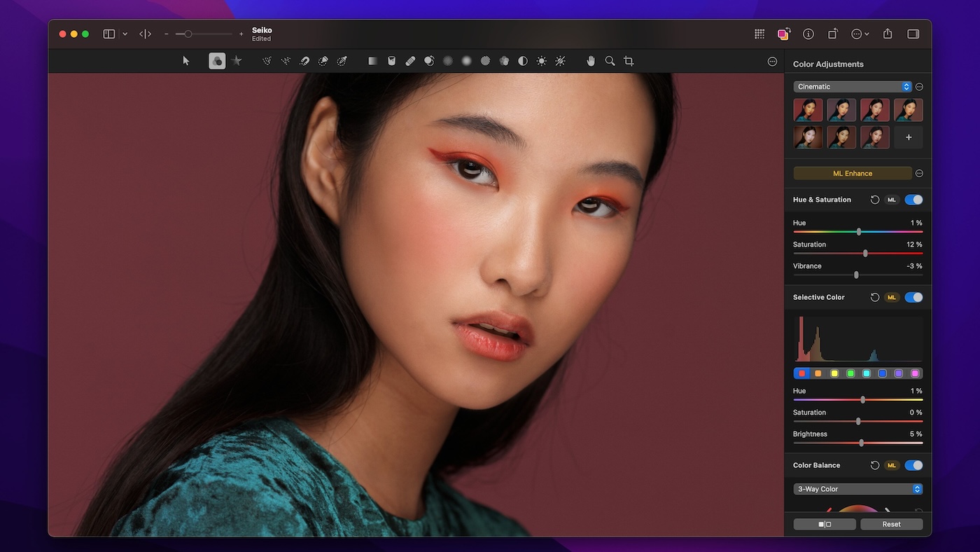The image size is (980, 552).
Task: Click the Repair bandage tool
Action: click(x=410, y=61)
